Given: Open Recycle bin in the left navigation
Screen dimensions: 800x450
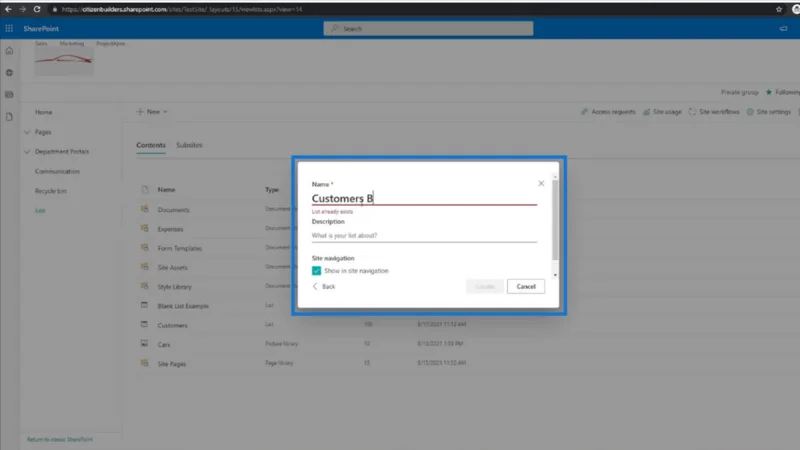Looking at the screenshot, I should pyautogui.click(x=51, y=191).
